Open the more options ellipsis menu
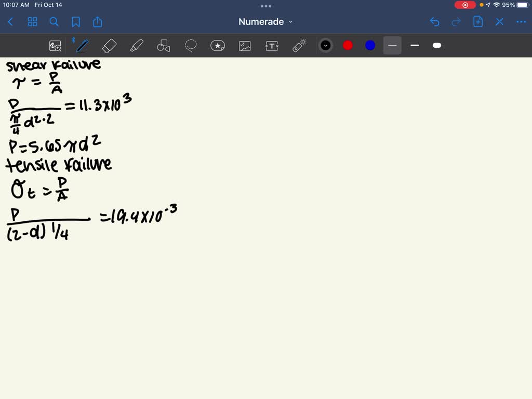 [x=521, y=22]
